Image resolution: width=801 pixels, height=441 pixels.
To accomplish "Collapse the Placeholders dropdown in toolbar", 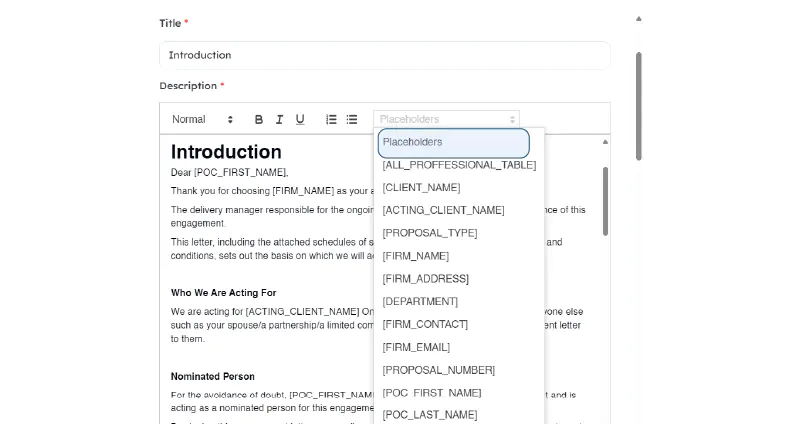I will (446, 119).
